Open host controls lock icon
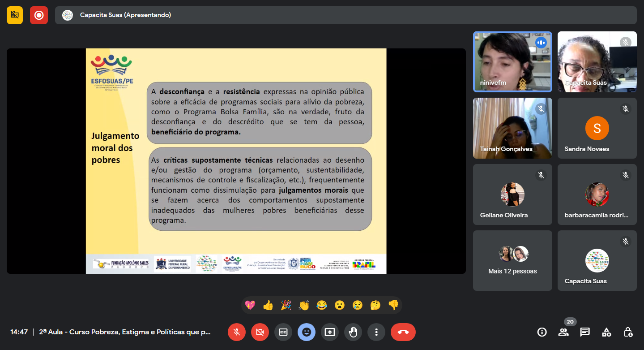This screenshot has width=644, height=350. pos(628,332)
